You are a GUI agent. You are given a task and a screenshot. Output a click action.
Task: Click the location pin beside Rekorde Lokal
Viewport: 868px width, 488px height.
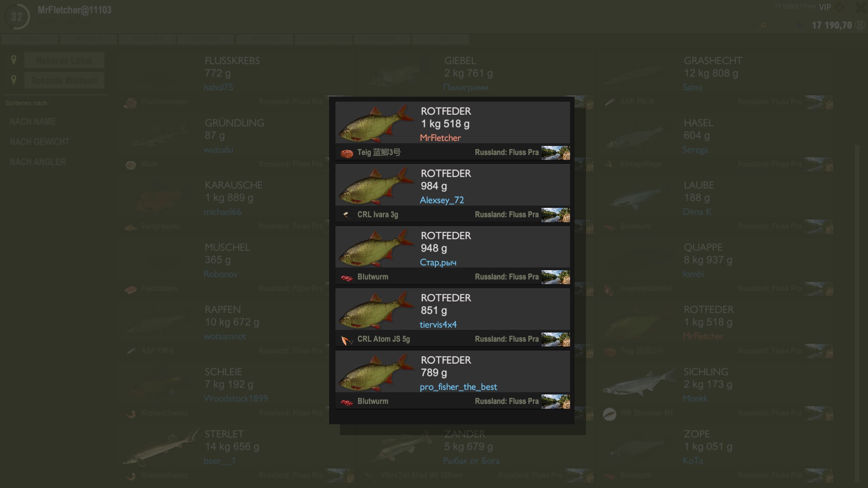point(14,60)
